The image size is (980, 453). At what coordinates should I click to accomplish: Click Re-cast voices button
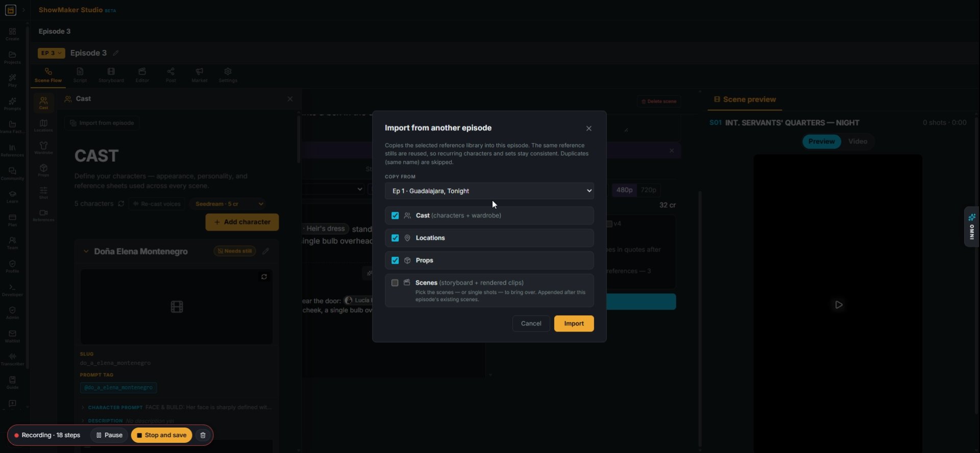coord(157,204)
